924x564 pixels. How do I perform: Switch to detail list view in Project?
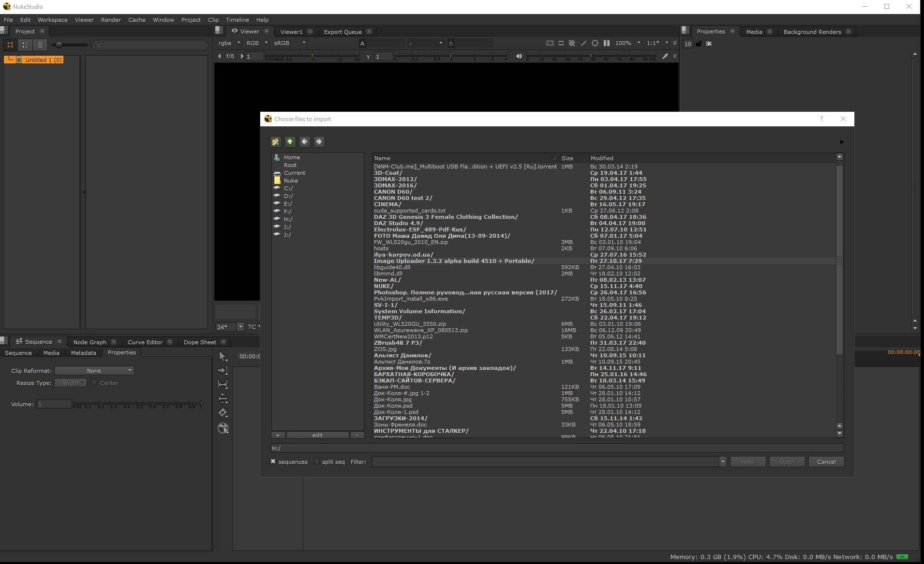pyautogui.click(x=25, y=45)
